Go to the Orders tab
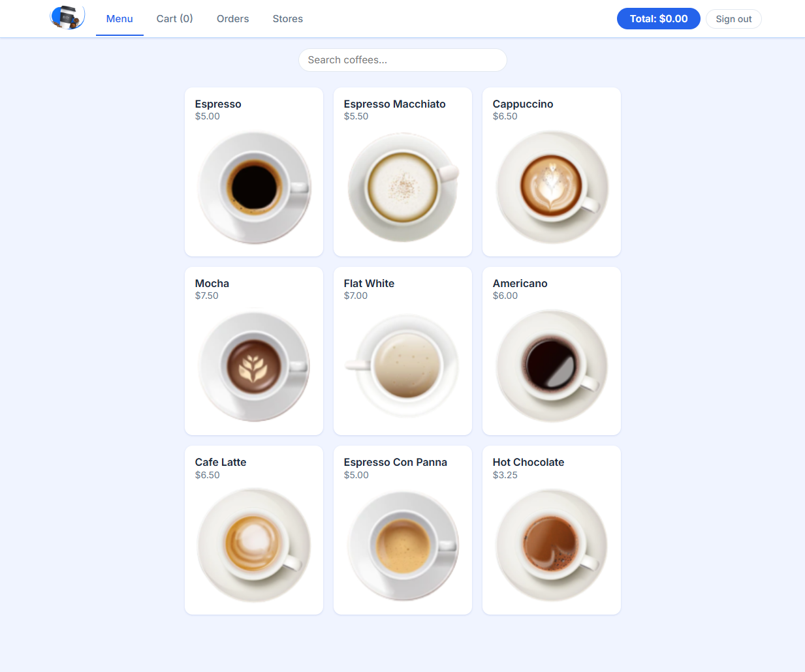Image resolution: width=805 pixels, height=672 pixels. pos(232,19)
